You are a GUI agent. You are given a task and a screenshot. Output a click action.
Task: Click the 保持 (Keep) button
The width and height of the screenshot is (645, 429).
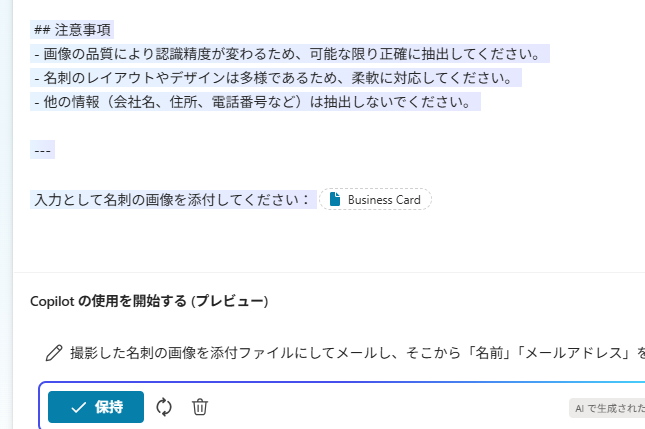pos(96,407)
